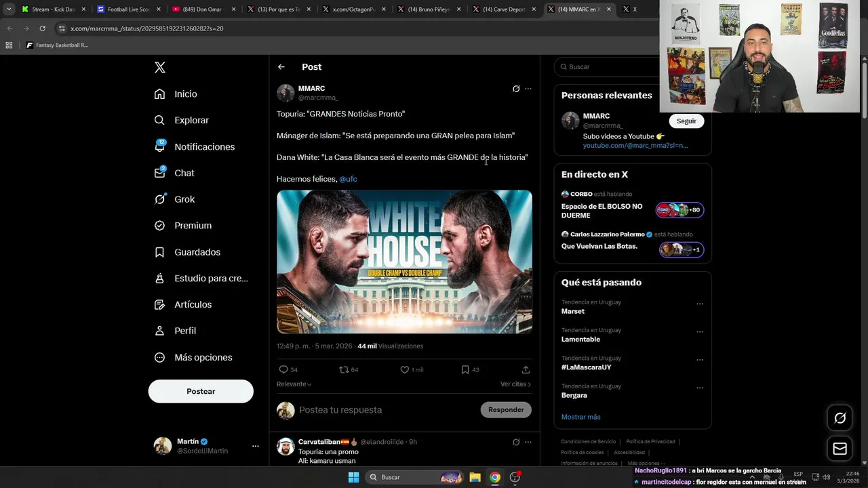
Task: Open Política de Privacidad link
Action: point(650,442)
